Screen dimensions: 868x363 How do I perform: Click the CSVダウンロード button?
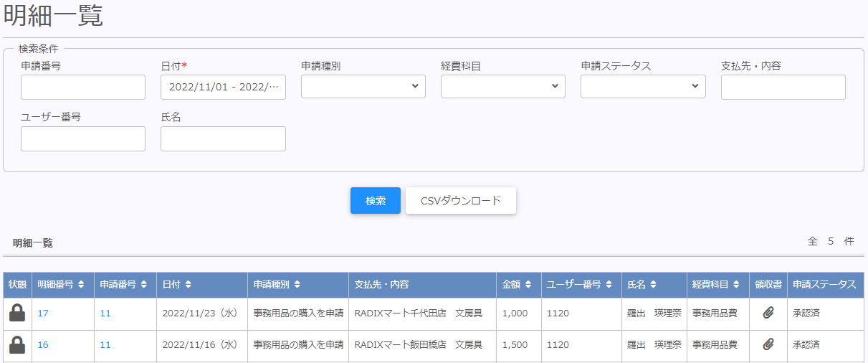[461, 201]
